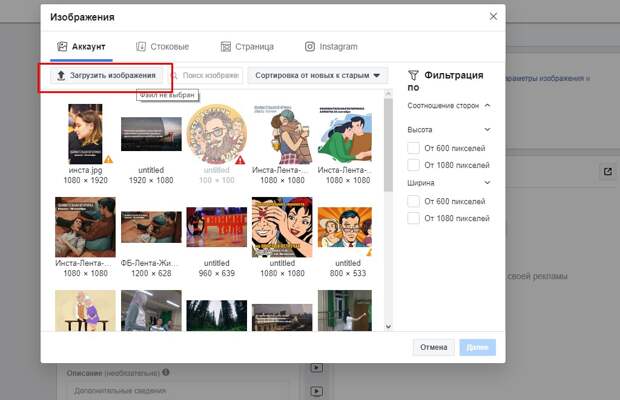Viewport: 620px width, 400px height.
Task: Collapse the Соотношение сторон section
Action: [487, 106]
